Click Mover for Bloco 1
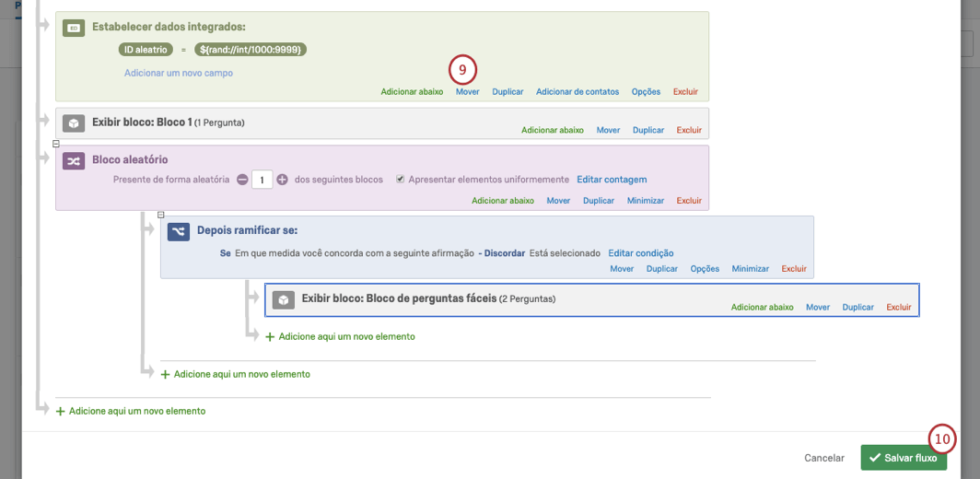The width and height of the screenshot is (980, 479). (608, 131)
